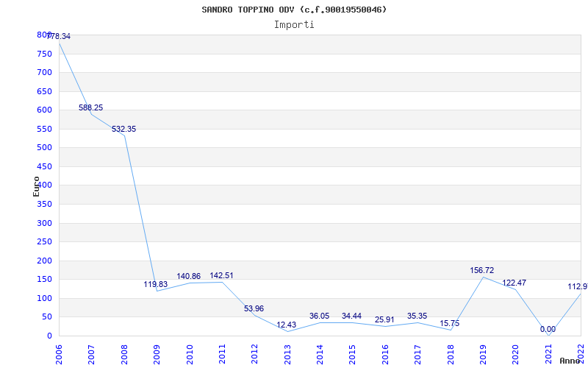This screenshot has width=588, height=368.
Task: Click the 150 y-axis tick label
Action: (44, 280)
